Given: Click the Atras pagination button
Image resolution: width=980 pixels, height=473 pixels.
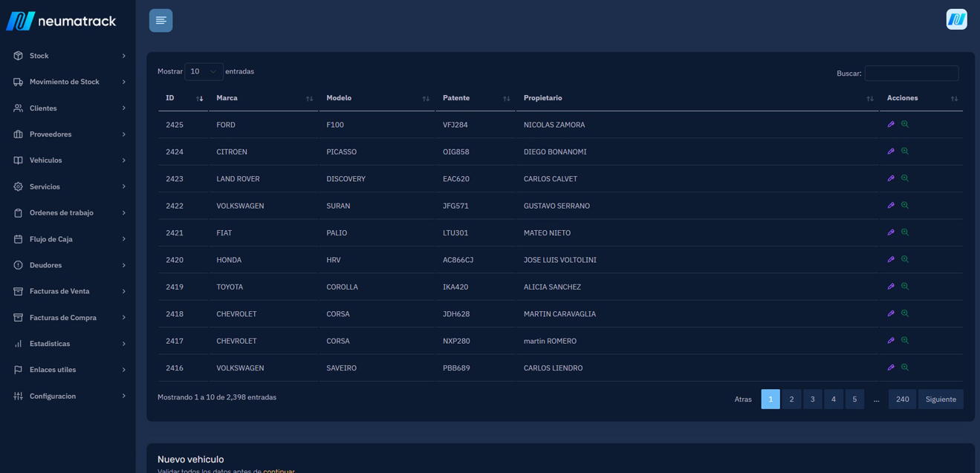Looking at the screenshot, I should 743,399.
